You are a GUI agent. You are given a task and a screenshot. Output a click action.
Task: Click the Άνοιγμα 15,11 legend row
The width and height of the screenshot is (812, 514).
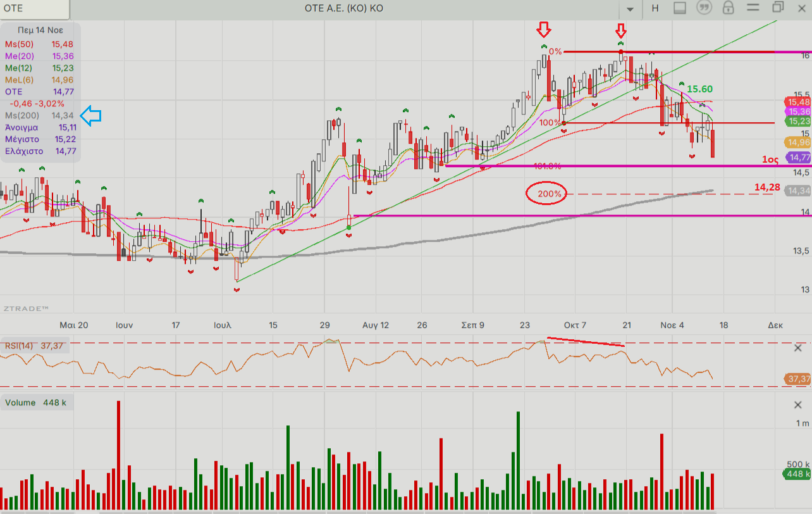pos(40,127)
